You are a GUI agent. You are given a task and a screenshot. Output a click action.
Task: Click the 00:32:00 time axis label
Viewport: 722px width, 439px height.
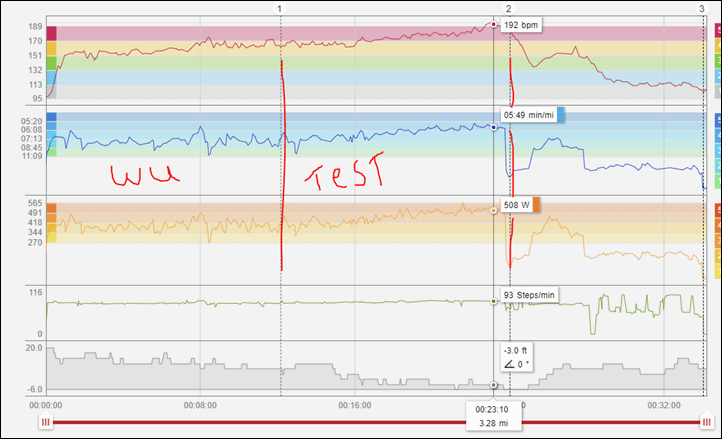click(664, 405)
